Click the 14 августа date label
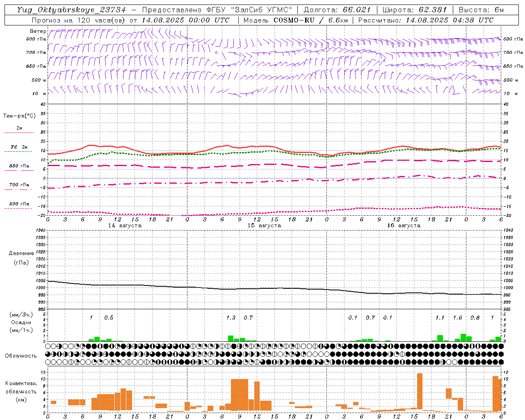Viewport: 525px width, 420px height. (125, 226)
